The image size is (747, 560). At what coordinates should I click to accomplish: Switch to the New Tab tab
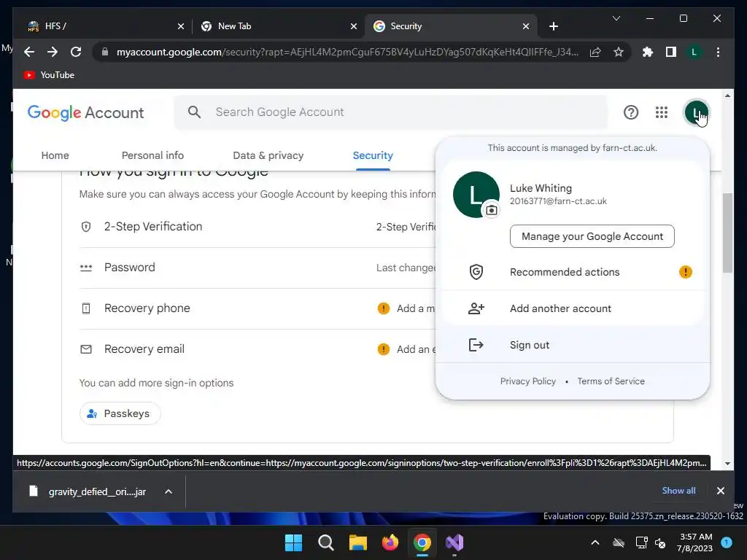pos(279,26)
